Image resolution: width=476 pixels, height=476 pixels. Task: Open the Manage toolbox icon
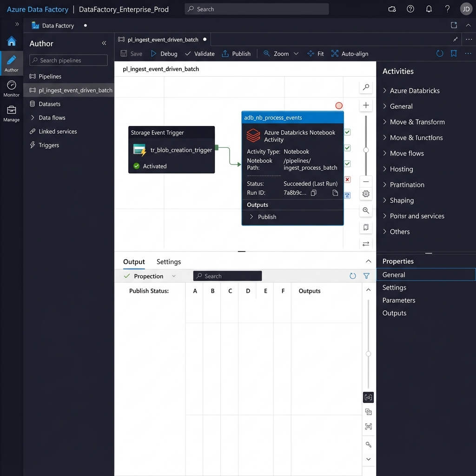[x=12, y=113]
